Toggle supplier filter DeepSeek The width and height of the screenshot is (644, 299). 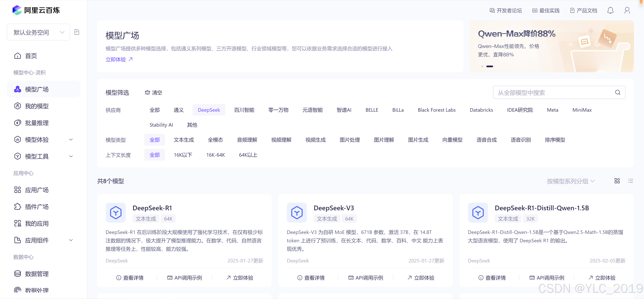coord(209,110)
